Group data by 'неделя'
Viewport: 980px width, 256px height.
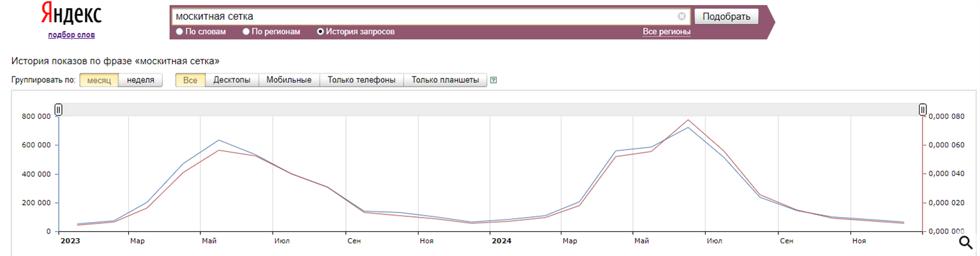click(140, 80)
